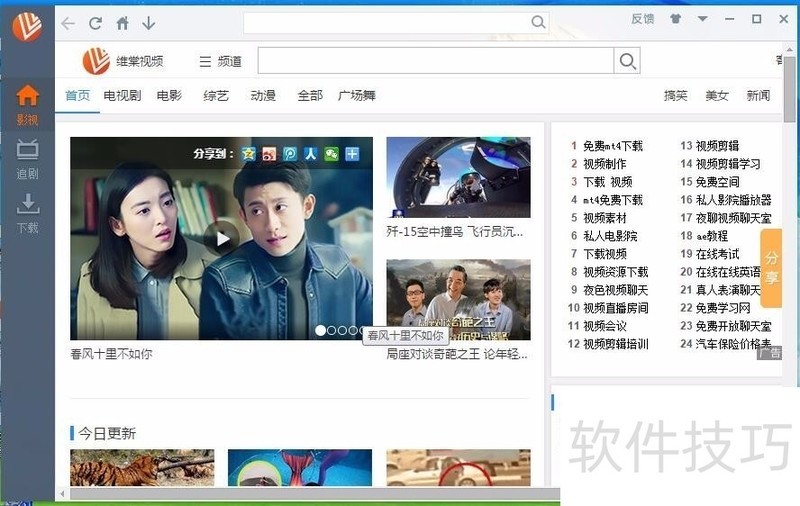Switch to 动漫 tab
Image resolution: width=800 pixels, height=506 pixels.
pos(263,95)
